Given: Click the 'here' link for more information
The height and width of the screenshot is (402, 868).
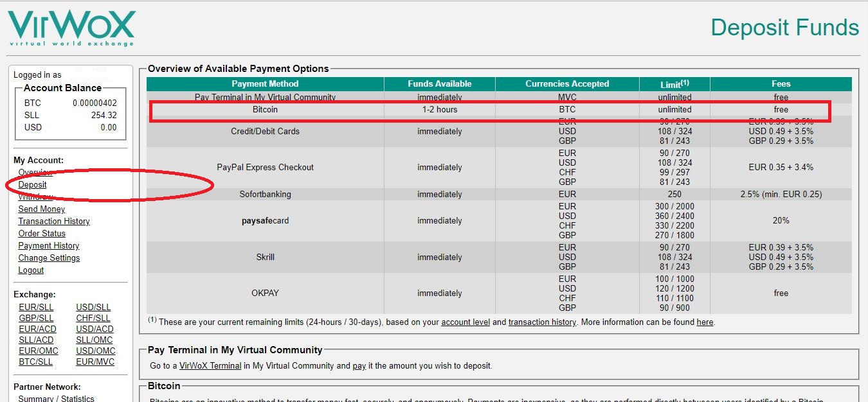Looking at the screenshot, I should click(x=705, y=322).
